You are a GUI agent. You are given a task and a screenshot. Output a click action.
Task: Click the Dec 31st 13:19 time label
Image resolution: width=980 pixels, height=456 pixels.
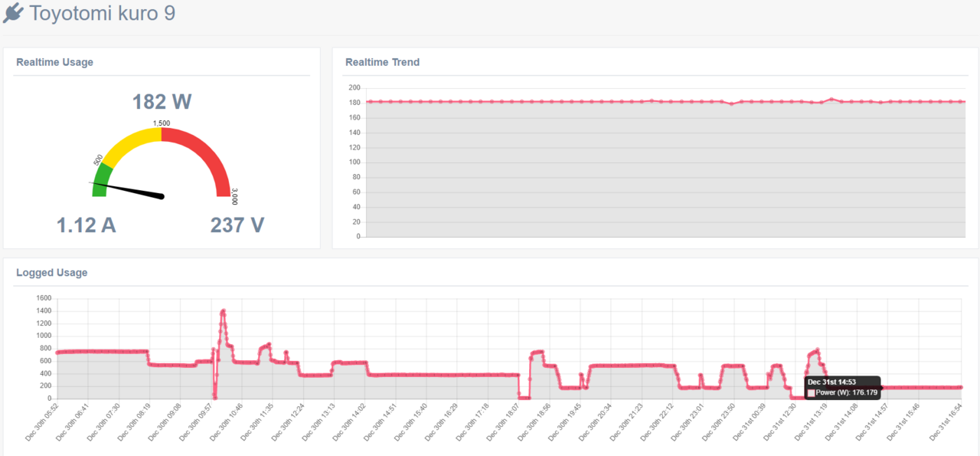coord(809,422)
